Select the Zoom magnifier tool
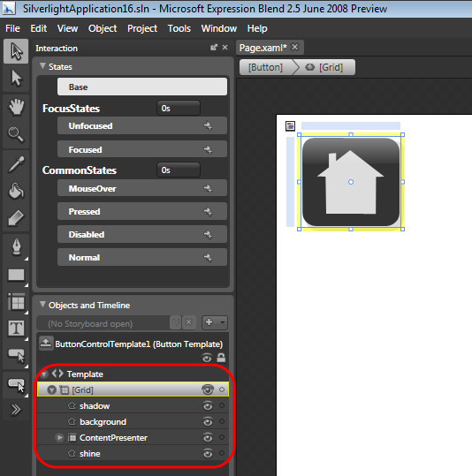This screenshot has height=476, width=472. (16, 134)
